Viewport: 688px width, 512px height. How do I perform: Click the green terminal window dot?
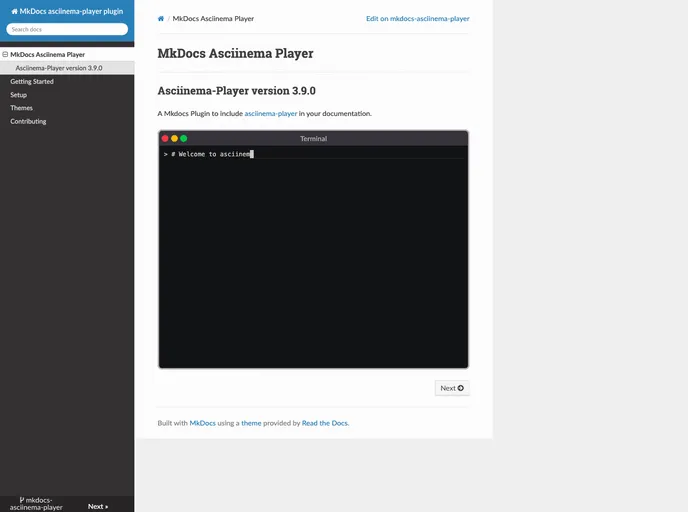coord(183,139)
